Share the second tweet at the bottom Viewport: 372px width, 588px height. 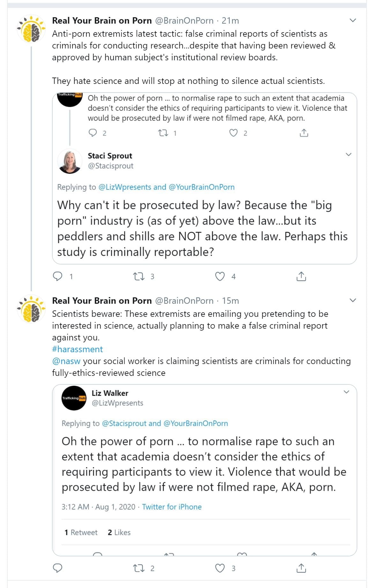[x=301, y=568]
